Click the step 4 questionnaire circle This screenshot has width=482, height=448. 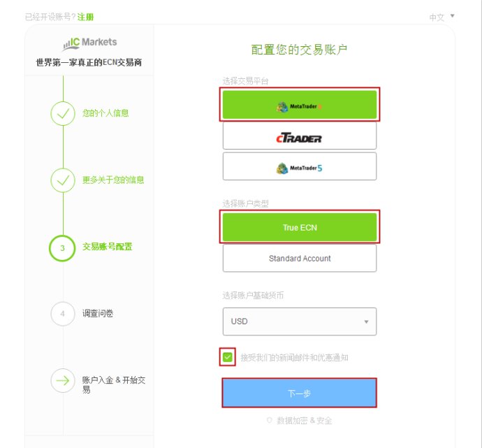pos(63,314)
